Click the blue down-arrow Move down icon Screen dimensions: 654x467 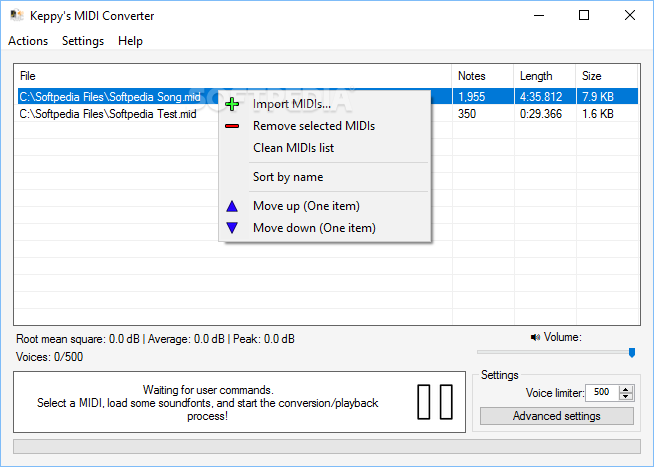[x=232, y=228]
